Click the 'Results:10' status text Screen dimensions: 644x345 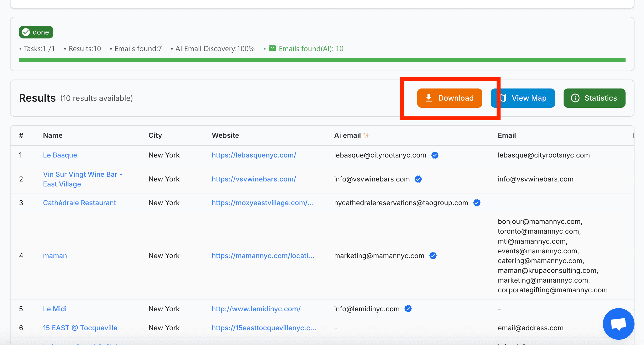click(x=85, y=49)
